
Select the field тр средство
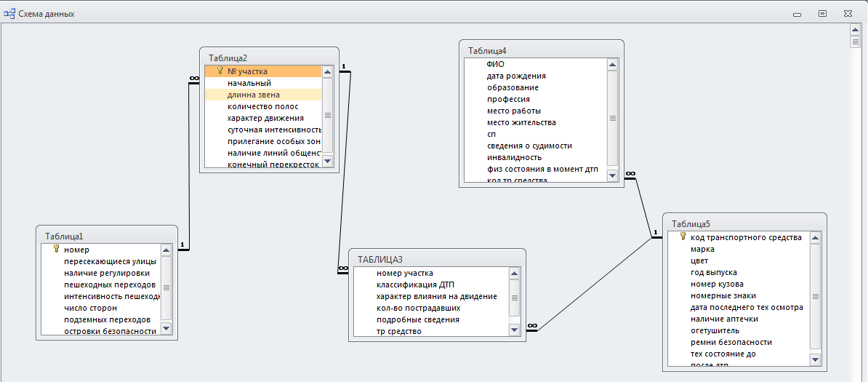click(431, 332)
